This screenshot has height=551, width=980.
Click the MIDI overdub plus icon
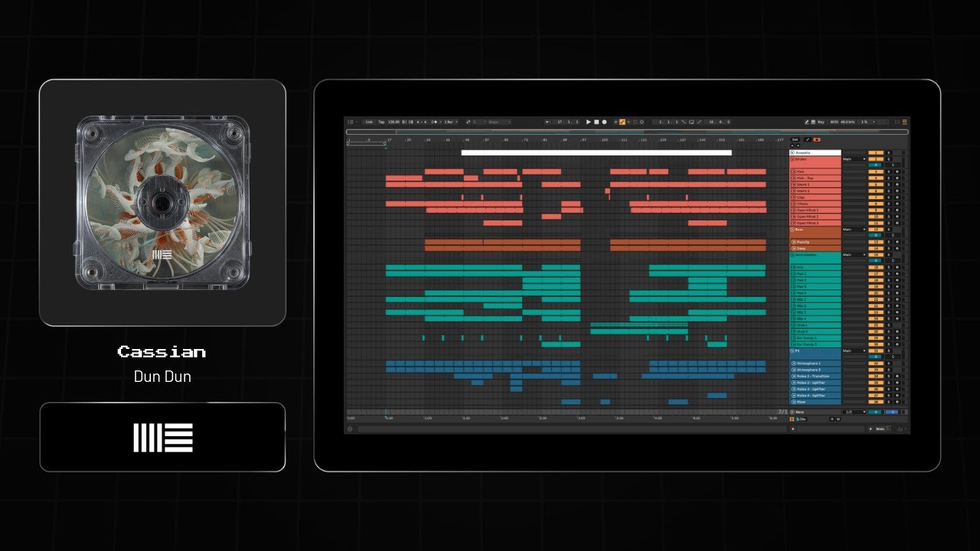(x=616, y=122)
